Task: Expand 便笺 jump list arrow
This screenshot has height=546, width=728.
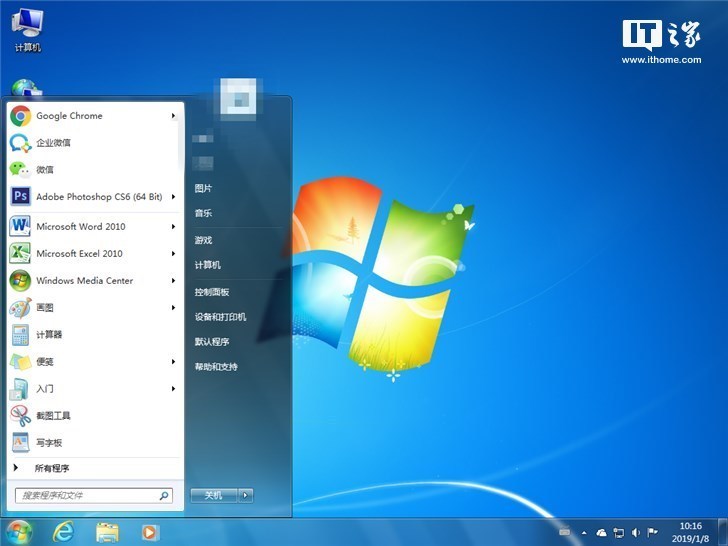Action: 173,362
